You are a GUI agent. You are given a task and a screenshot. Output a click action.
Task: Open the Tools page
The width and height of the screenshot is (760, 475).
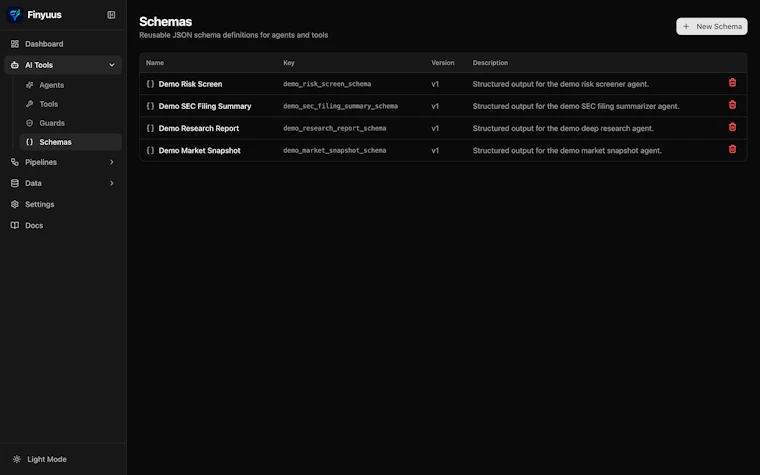click(70, 104)
